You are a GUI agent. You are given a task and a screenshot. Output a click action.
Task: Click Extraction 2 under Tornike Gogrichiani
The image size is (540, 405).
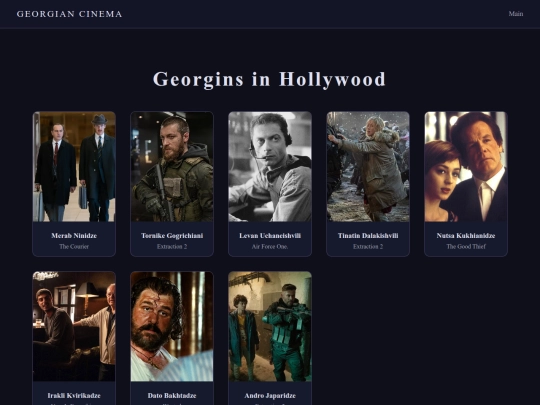tap(172, 247)
